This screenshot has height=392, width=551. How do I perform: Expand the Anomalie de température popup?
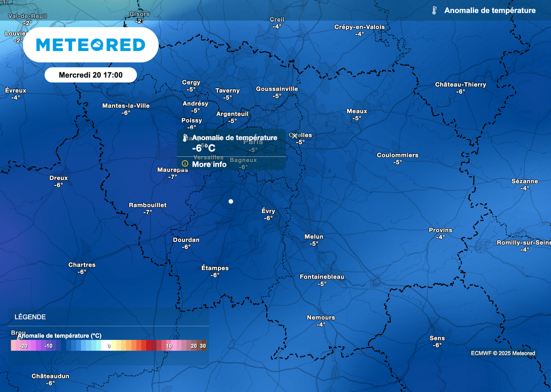(235, 138)
